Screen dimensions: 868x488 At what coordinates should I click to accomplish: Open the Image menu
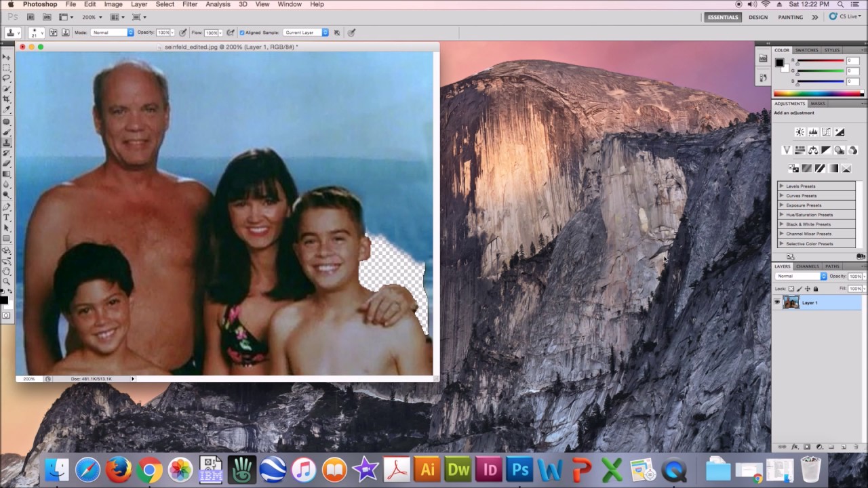[x=113, y=4]
